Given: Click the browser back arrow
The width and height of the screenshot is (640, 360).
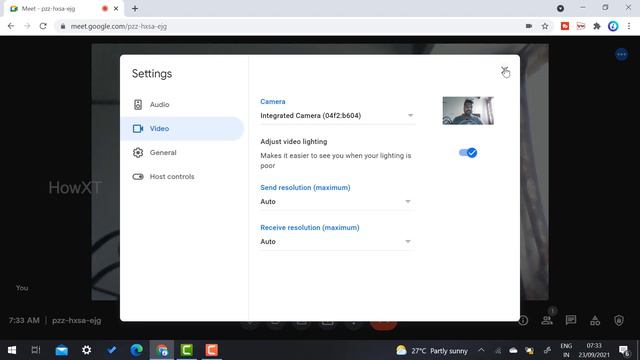Looking at the screenshot, I should pos(11,26).
